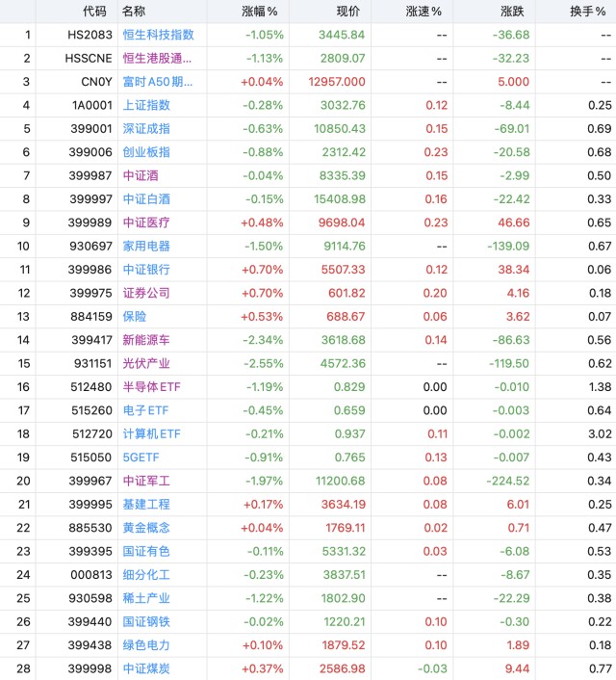616x680 pixels.
Task: Select 中证银行 name
Action: [x=146, y=270]
